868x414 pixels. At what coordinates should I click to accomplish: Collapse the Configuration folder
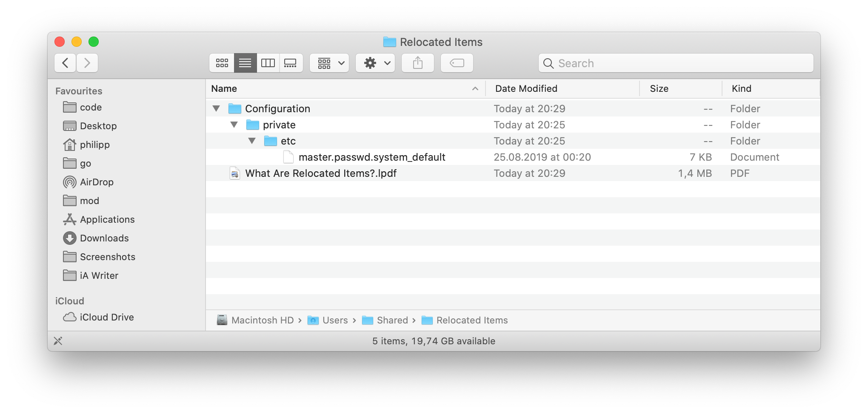[x=216, y=109]
